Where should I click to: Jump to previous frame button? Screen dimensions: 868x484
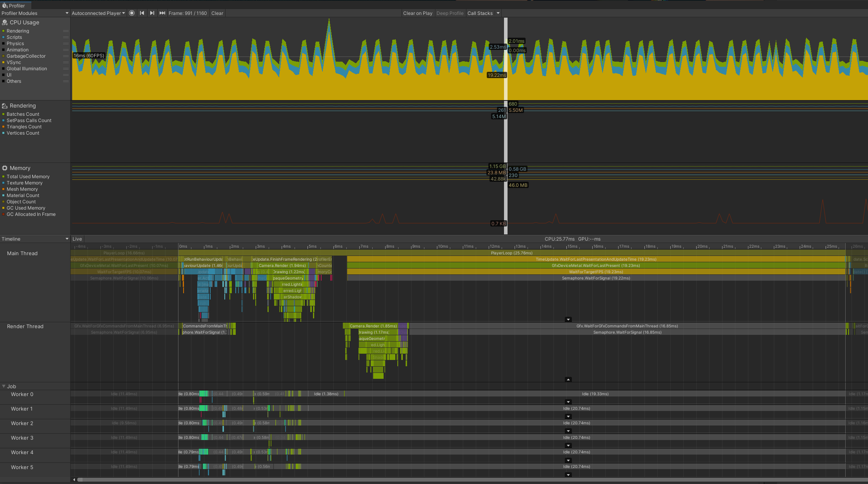(x=142, y=13)
